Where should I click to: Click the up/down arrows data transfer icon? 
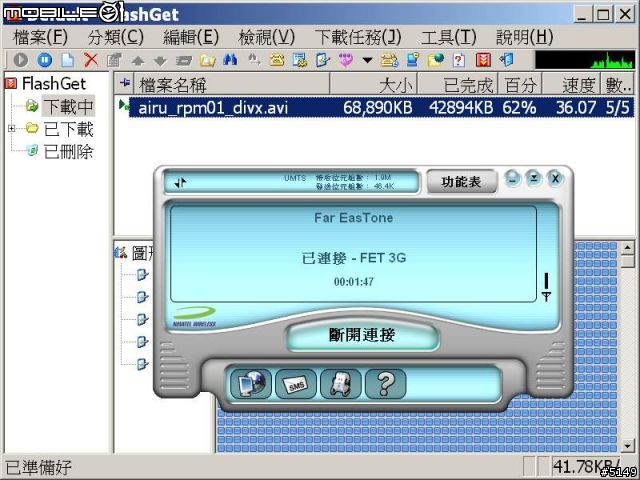tap(180, 182)
